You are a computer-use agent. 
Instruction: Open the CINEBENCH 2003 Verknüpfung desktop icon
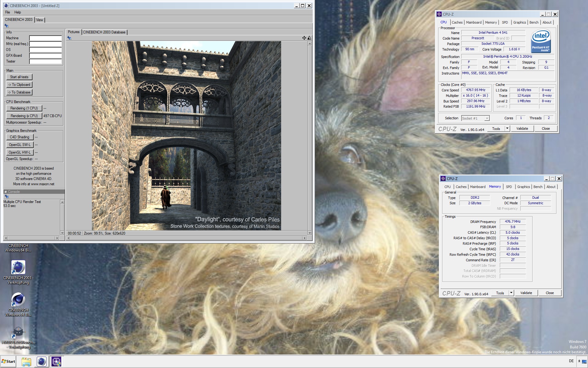18,272
